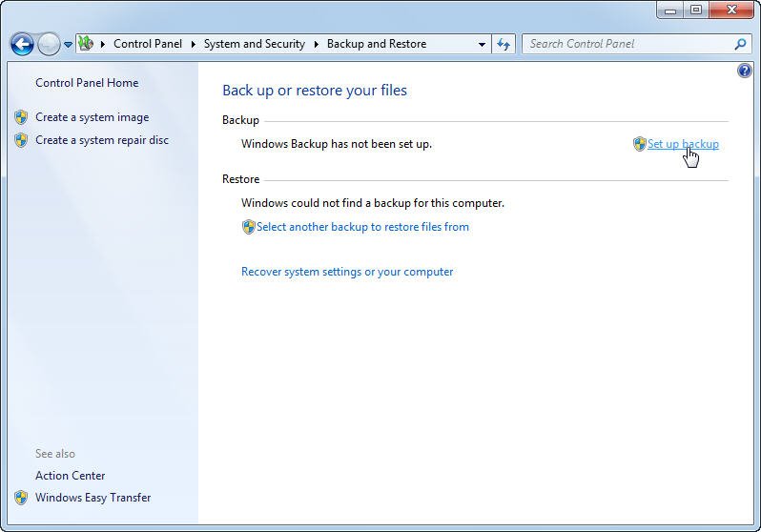Image resolution: width=761 pixels, height=532 pixels.
Task: Open Help via the blue question mark icon
Action: pos(745,72)
